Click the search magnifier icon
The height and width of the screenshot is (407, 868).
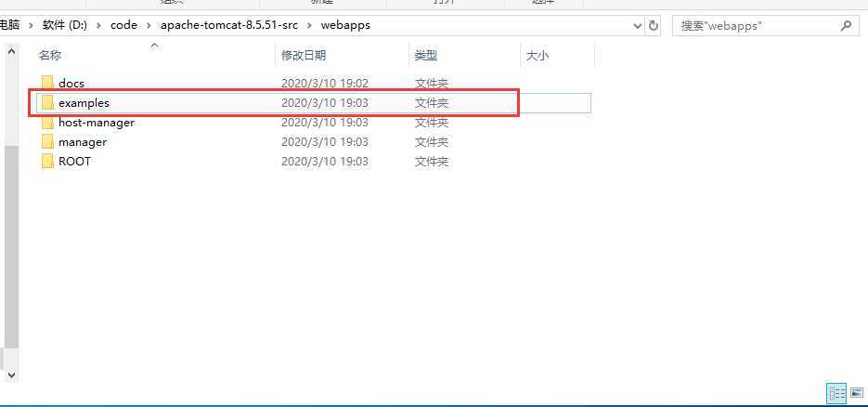coord(846,25)
